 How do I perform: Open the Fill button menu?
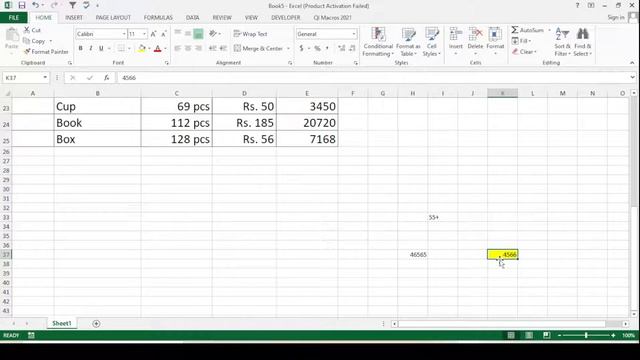click(522, 41)
